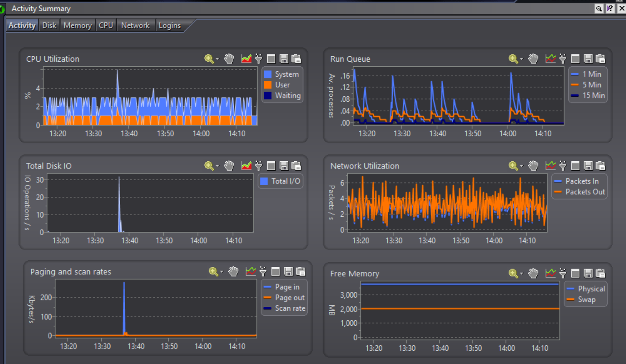Select the Logins tab
The image size is (626, 364).
point(169,25)
